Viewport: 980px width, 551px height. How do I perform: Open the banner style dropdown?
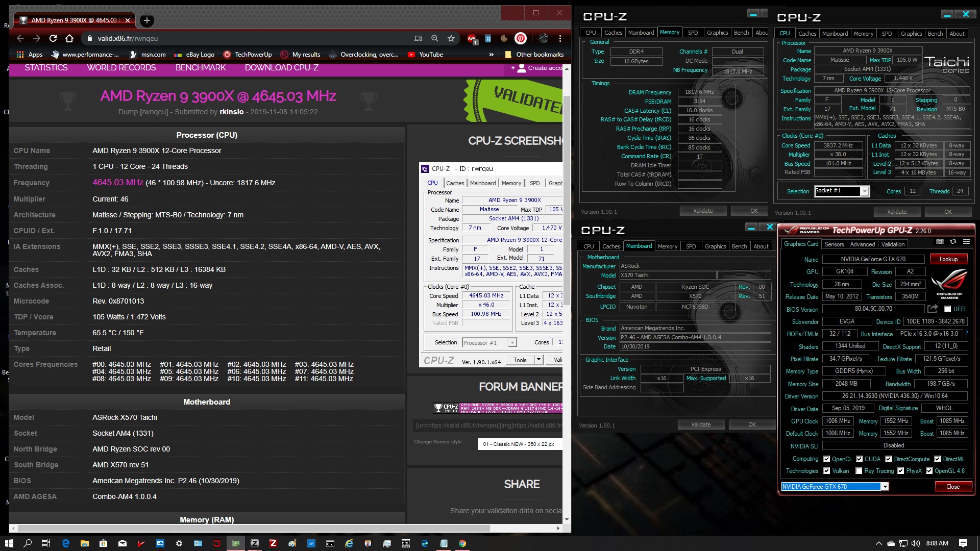coord(520,444)
